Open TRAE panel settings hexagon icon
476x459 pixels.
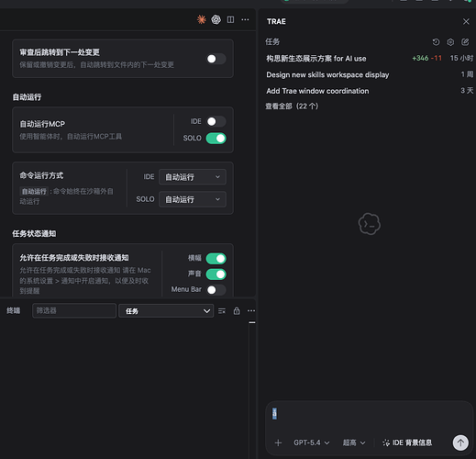(450, 42)
